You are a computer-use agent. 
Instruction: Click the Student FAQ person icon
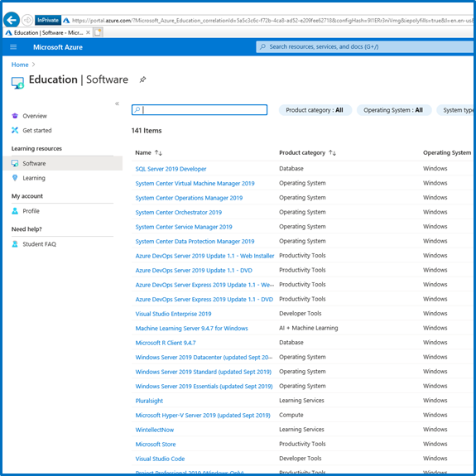click(x=15, y=243)
